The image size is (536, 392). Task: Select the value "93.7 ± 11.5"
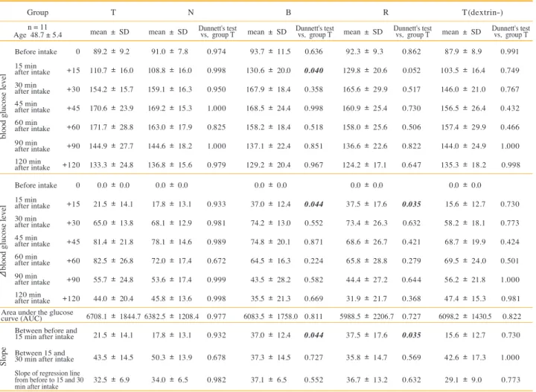point(270,51)
